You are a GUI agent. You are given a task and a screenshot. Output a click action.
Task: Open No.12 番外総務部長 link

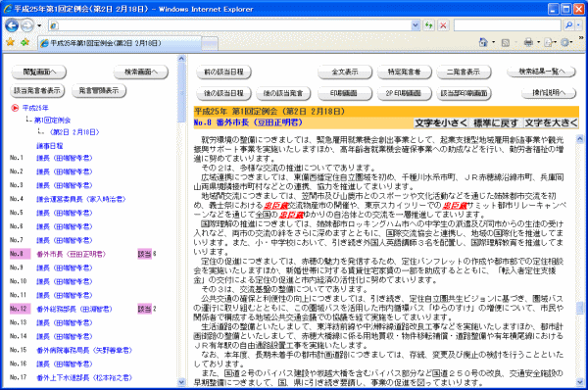74,310
